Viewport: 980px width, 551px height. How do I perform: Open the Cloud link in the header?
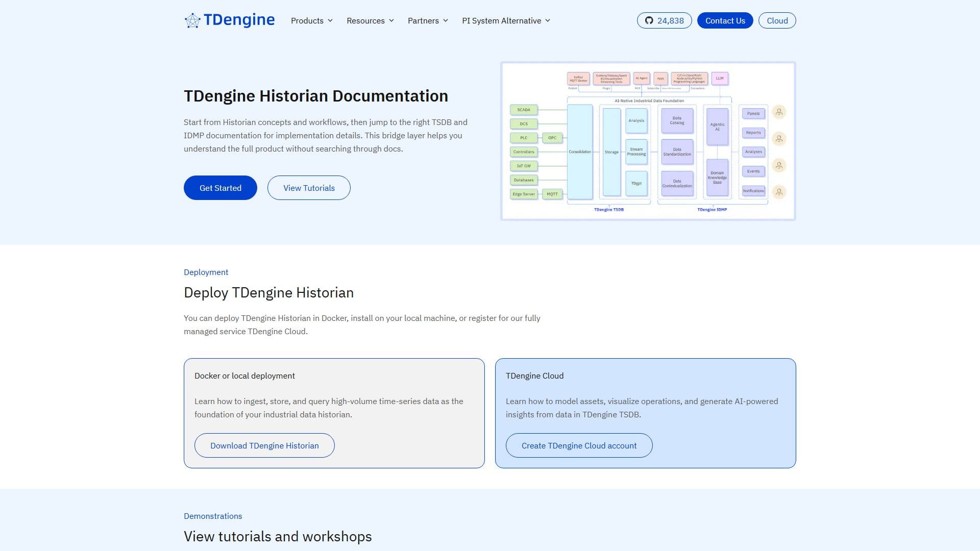(x=777, y=20)
